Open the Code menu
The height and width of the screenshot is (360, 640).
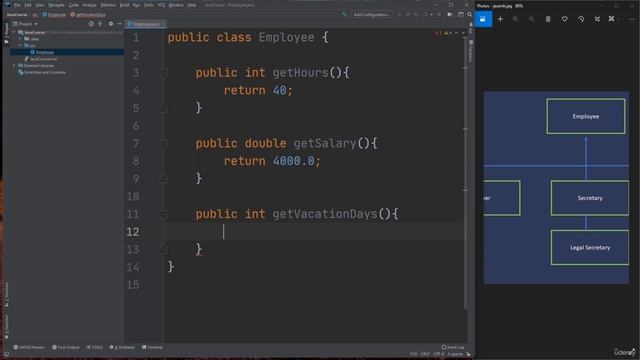pos(73,5)
